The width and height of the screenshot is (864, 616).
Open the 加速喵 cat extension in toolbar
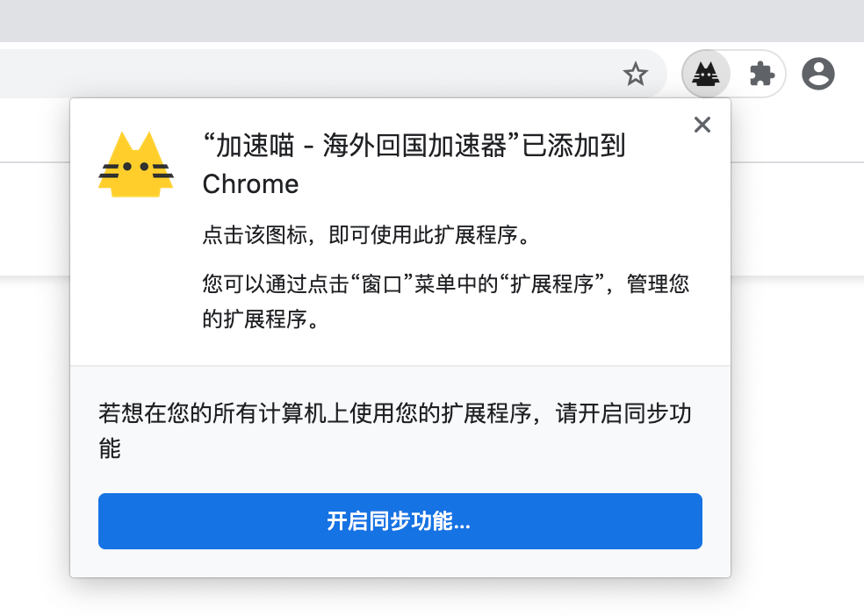pos(706,74)
